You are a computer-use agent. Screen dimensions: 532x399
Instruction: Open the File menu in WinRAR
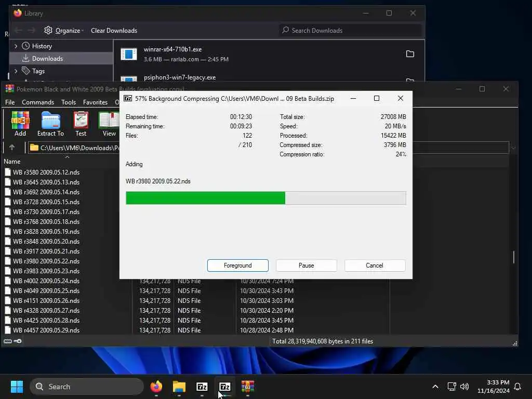coord(10,102)
